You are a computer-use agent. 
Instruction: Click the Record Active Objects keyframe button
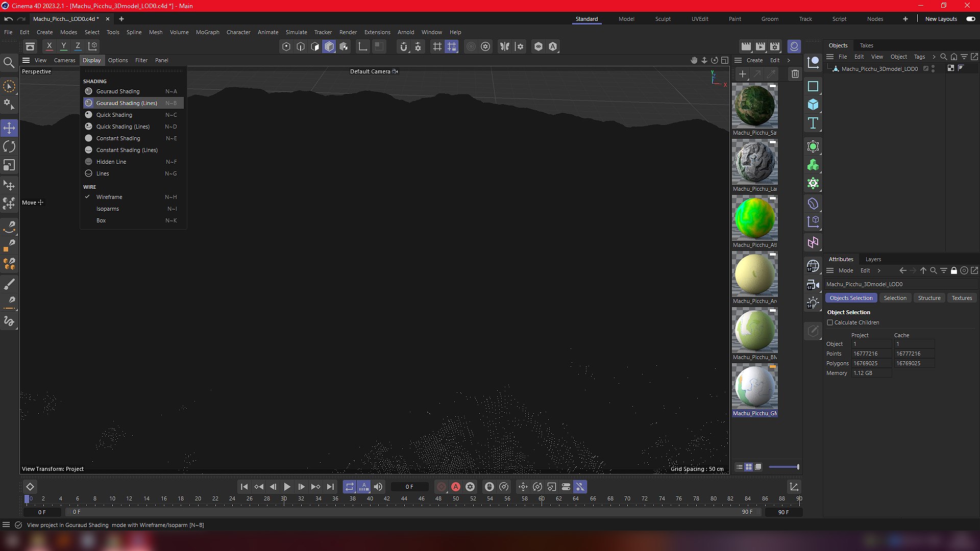442,487
